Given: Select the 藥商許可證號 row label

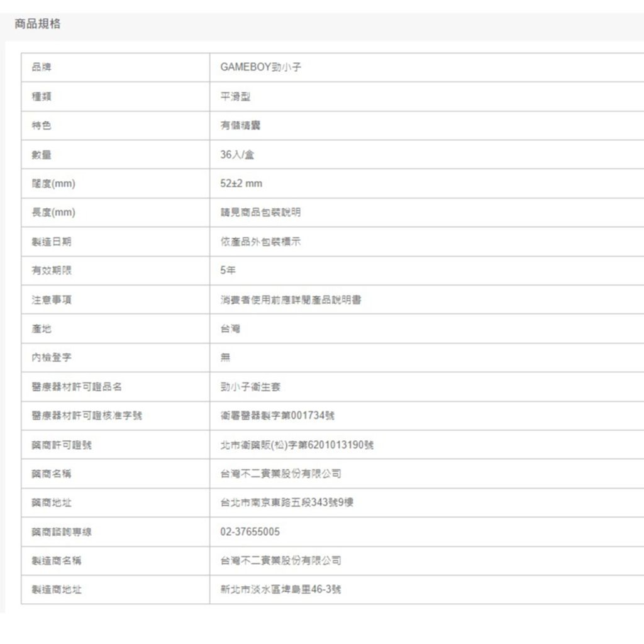Looking at the screenshot, I should point(62,445).
